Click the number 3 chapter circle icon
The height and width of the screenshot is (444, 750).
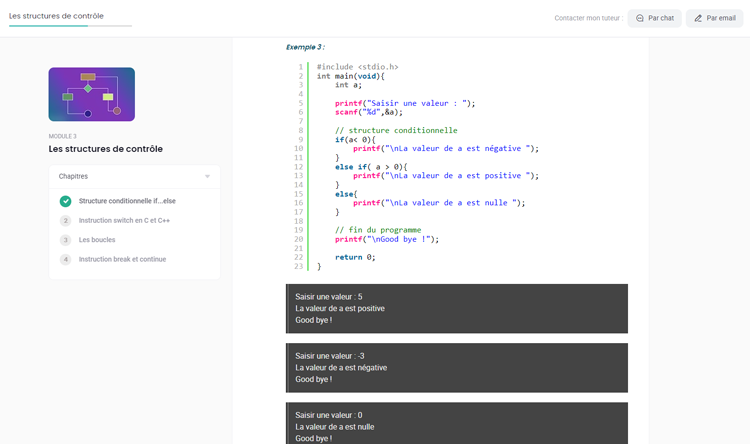click(x=66, y=240)
